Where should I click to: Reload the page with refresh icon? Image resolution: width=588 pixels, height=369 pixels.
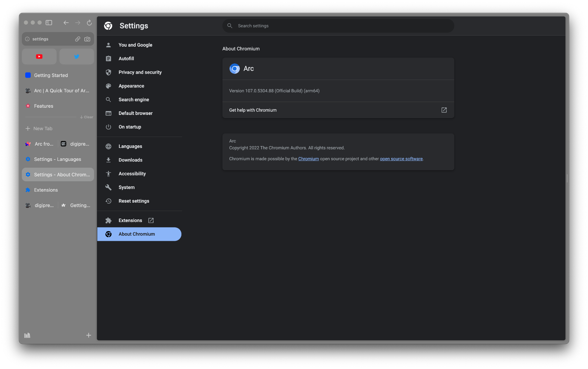click(89, 23)
